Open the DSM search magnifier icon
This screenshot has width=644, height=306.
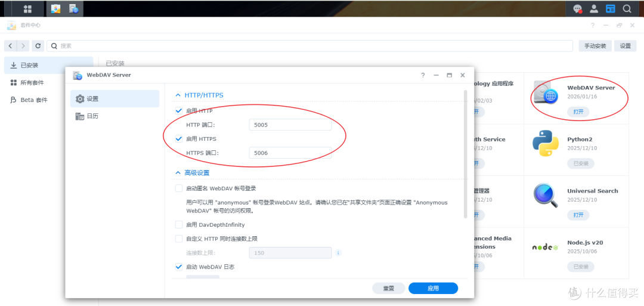(627, 8)
